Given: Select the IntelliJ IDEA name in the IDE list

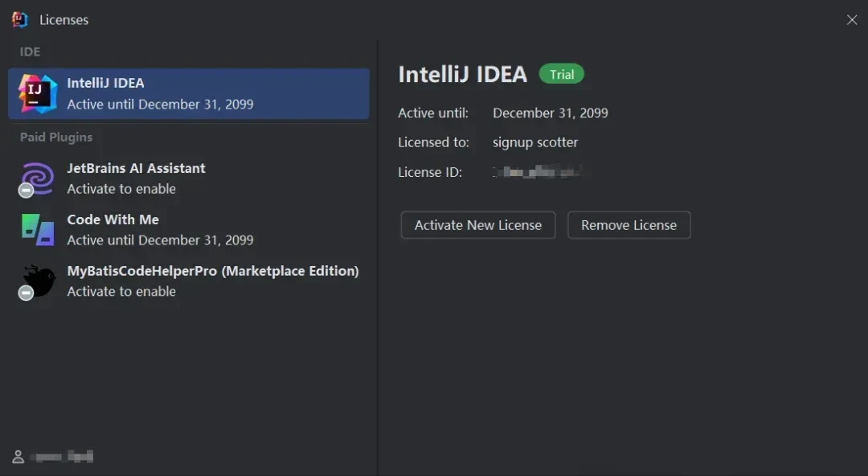Looking at the screenshot, I should tap(105, 83).
